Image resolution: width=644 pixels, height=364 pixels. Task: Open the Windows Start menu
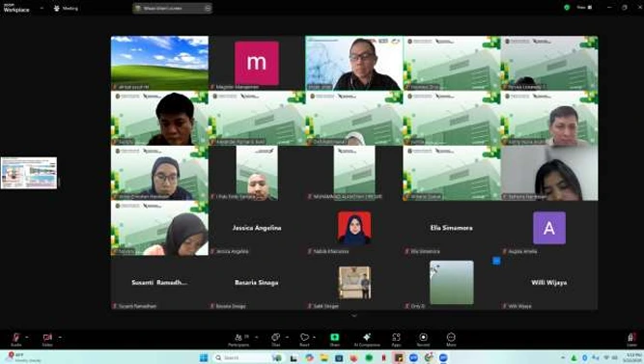[204, 358]
